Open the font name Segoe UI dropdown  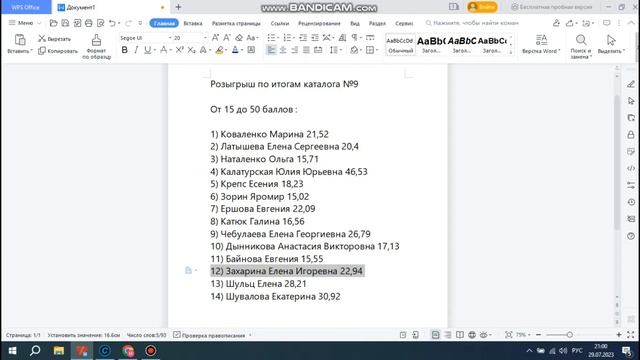coord(170,38)
